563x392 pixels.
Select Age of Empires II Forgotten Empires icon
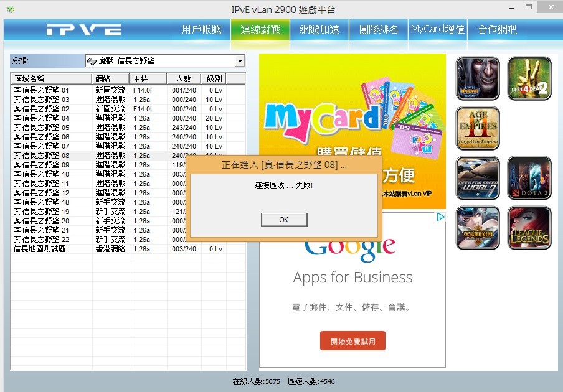pos(478,128)
